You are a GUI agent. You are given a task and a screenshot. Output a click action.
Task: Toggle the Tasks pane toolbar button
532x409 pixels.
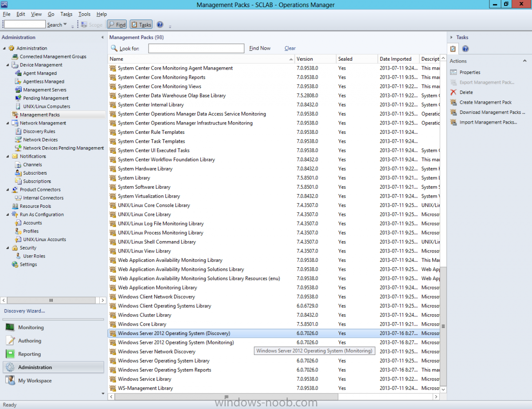tap(141, 25)
